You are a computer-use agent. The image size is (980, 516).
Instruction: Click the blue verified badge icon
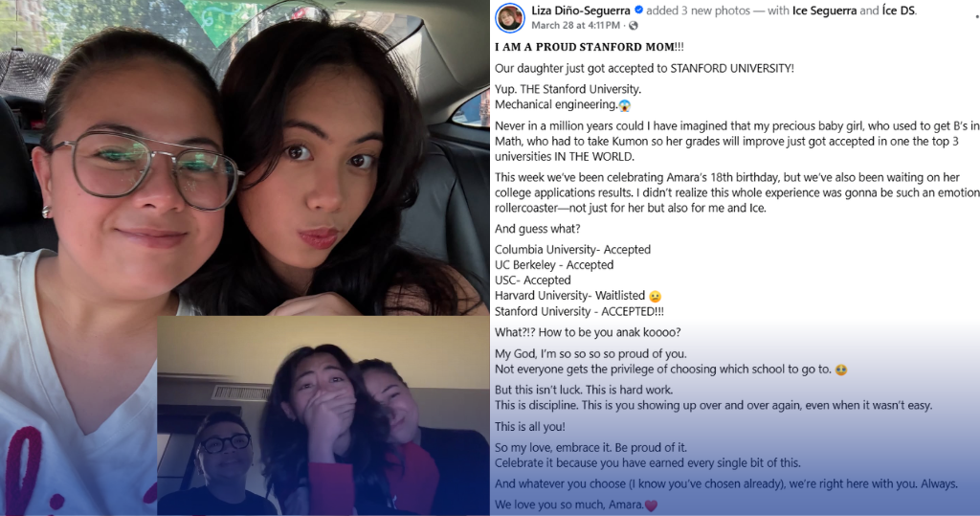coord(638,10)
